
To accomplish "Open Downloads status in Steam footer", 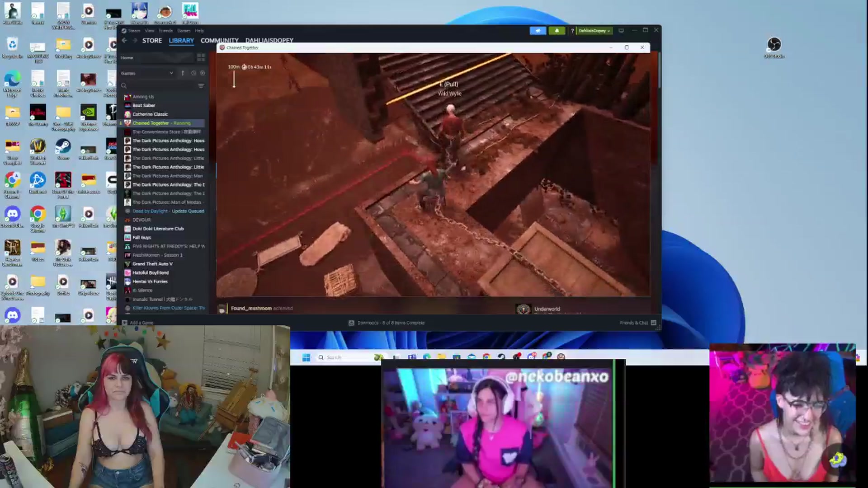I will 387,323.
